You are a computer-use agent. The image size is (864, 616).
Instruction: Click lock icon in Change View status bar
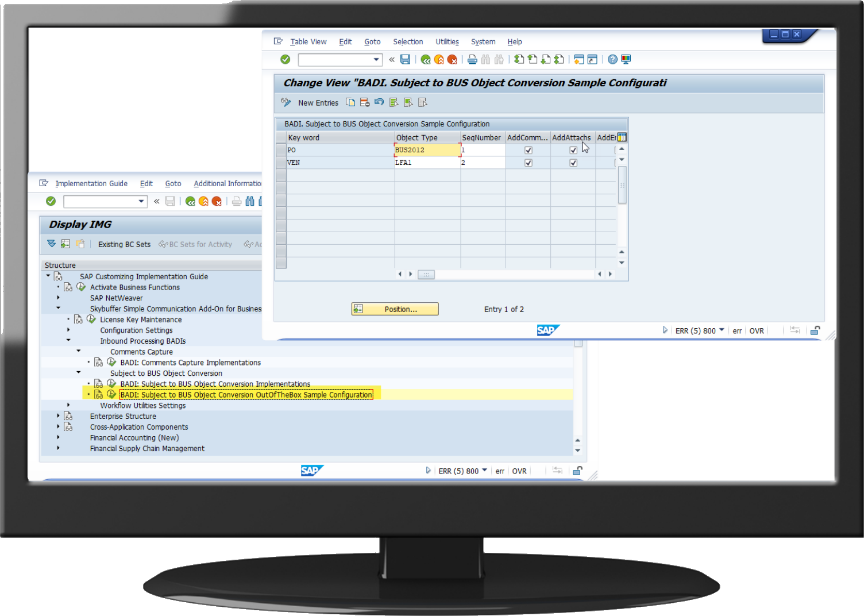(x=815, y=330)
